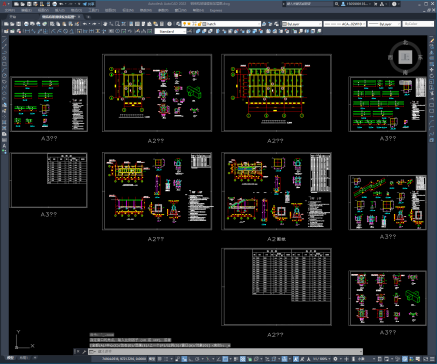Toggle layer lock padlock in layer control
This screenshot has width=437, height=364.
coord(199,24)
